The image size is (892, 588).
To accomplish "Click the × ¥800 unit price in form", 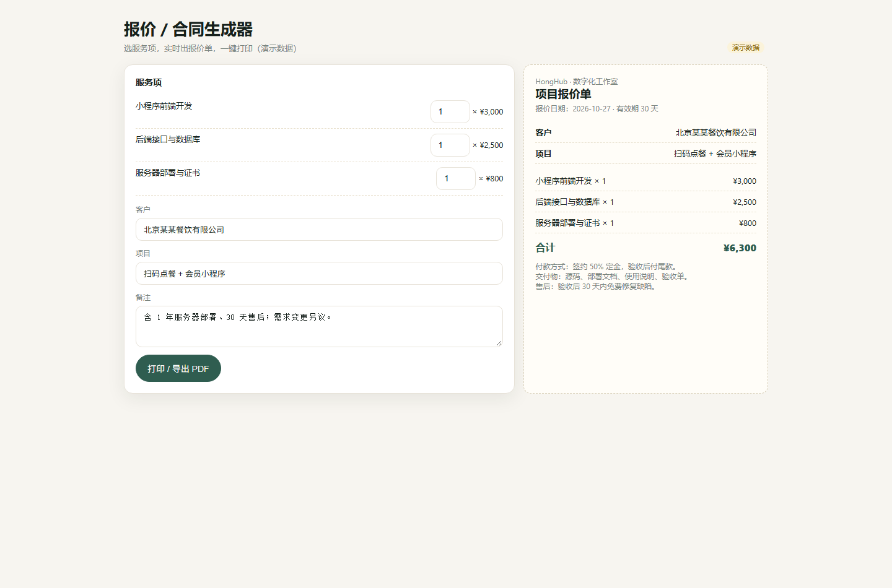I will point(491,179).
